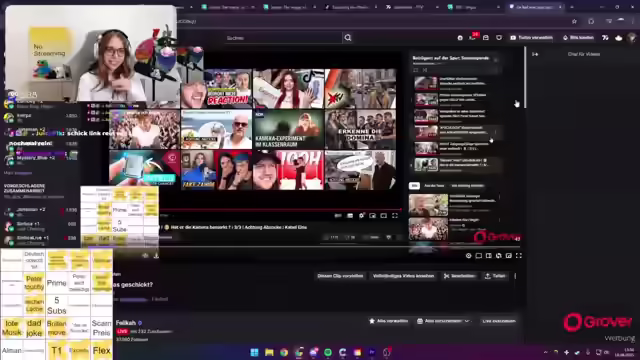
Task: Enter fullscreen on the Twitch clip player
Action: click(519, 256)
